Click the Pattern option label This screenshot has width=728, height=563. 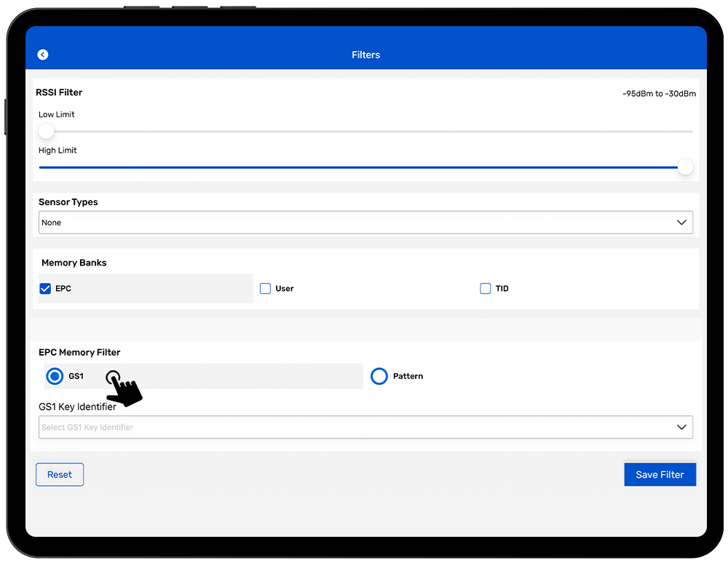(408, 376)
